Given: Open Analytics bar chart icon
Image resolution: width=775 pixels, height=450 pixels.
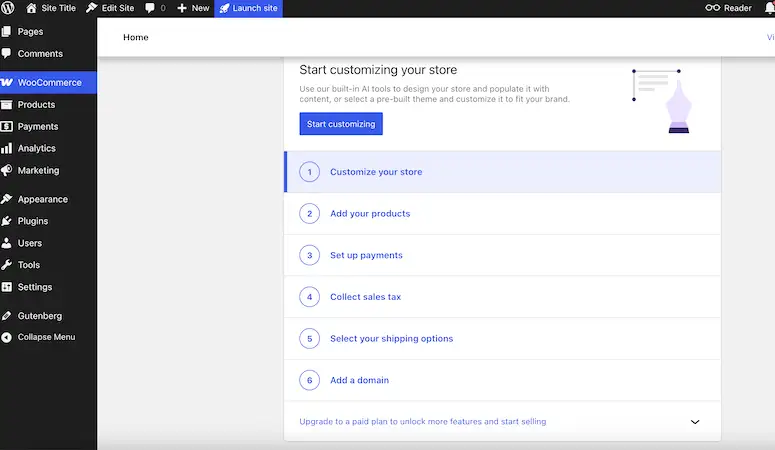Looking at the screenshot, I should pos(7,149).
